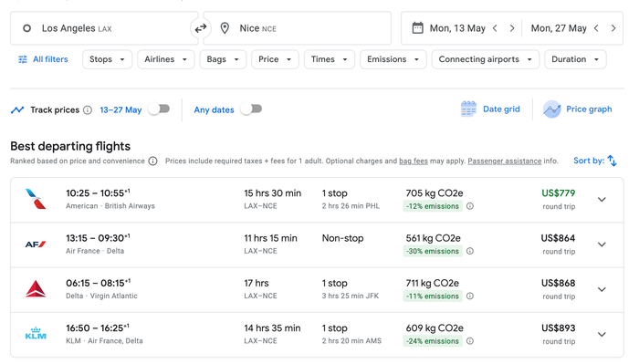The width and height of the screenshot is (639, 364).
Task: Click info icon beside ranking explanation
Action: 152,161
